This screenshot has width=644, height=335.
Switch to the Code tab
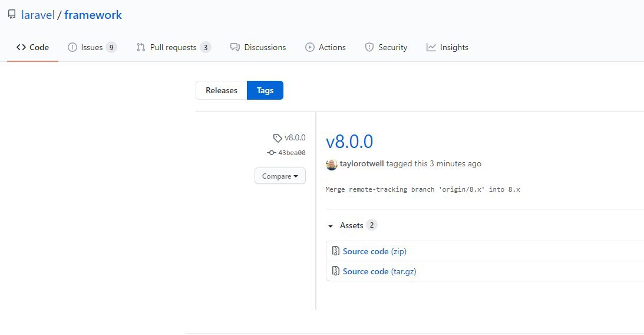pos(32,47)
